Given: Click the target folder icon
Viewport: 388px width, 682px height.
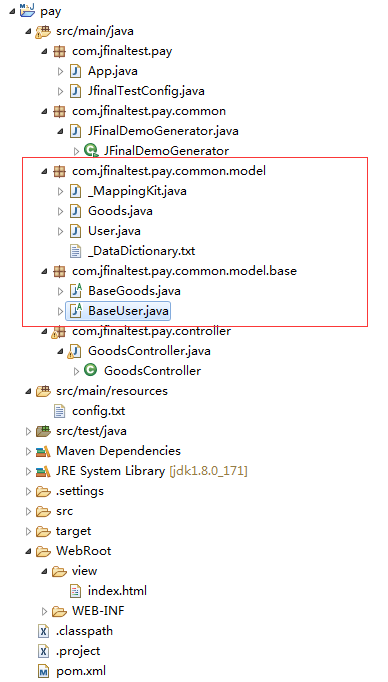Looking at the screenshot, I should (43, 531).
